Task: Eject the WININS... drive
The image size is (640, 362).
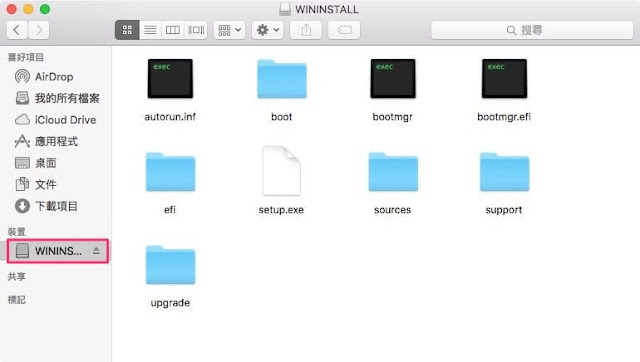Action: tap(96, 251)
